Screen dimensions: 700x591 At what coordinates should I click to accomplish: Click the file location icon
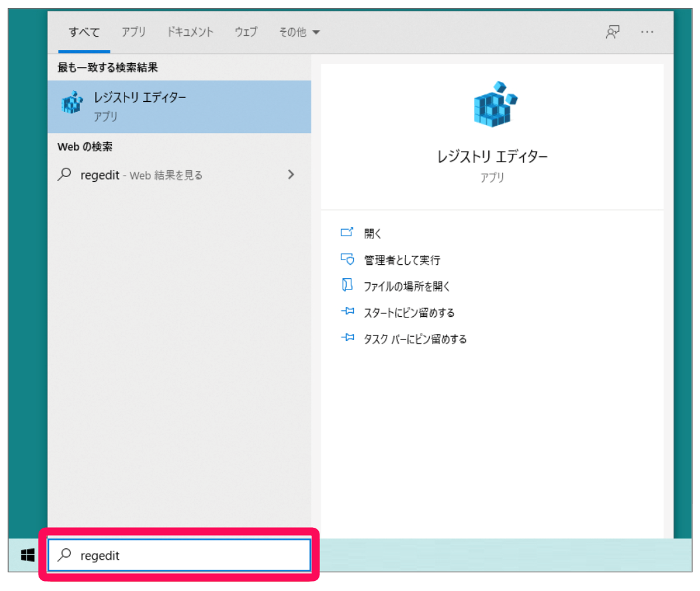(x=347, y=285)
